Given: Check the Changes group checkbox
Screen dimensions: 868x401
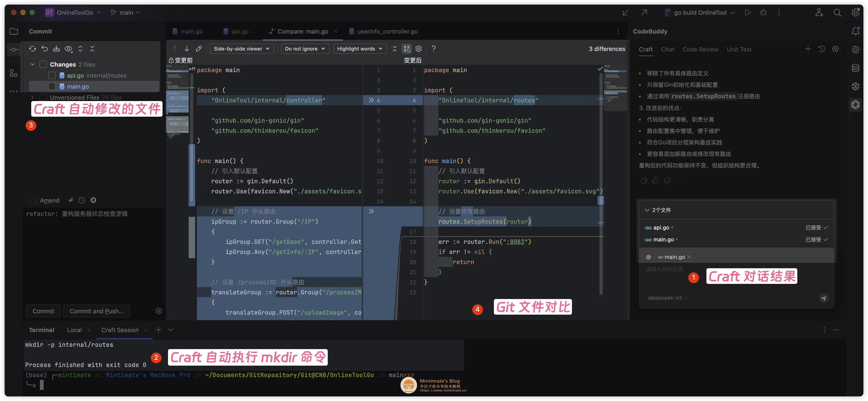Looking at the screenshot, I should (43, 64).
